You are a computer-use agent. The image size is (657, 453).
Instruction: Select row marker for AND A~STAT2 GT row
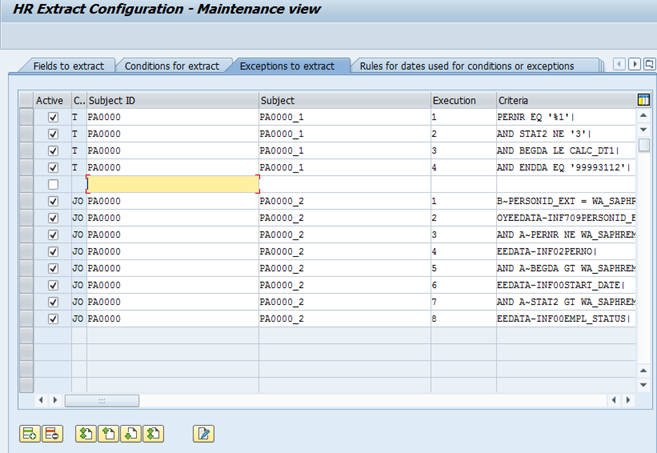pos(26,302)
